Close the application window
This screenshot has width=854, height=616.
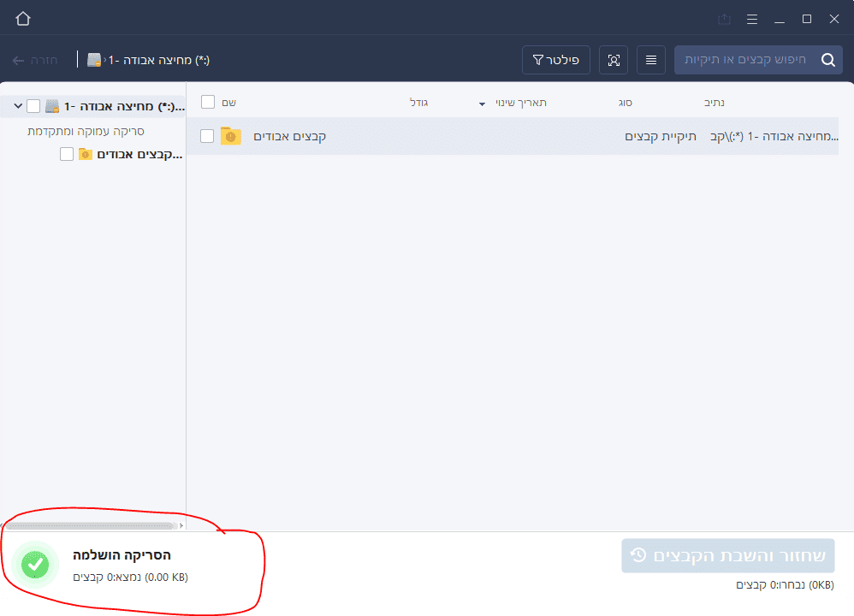click(x=833, y=19)
